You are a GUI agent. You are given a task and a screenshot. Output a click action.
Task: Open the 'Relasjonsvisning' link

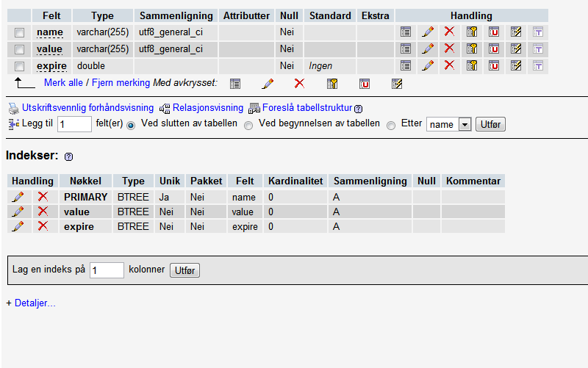207,108
